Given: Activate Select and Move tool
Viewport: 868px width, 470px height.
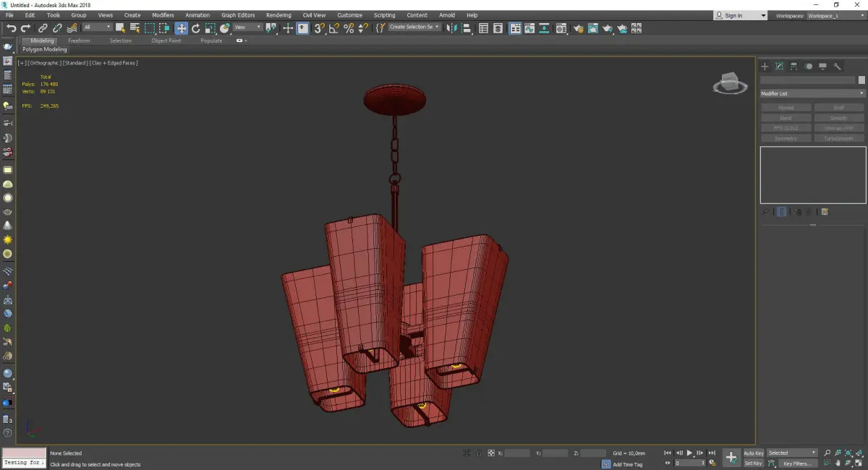Looking at the screenshot, I should click(x=181, y=28).
